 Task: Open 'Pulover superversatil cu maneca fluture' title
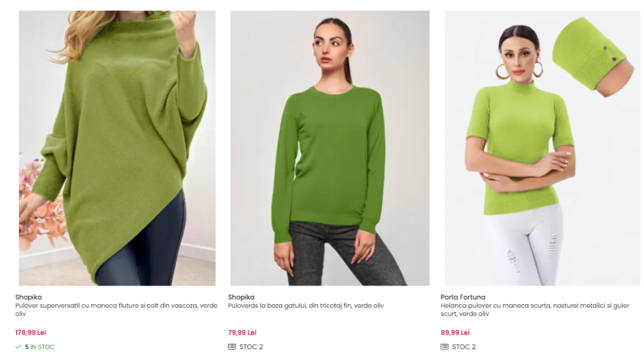pyautogui.click(x=116, y=310)
